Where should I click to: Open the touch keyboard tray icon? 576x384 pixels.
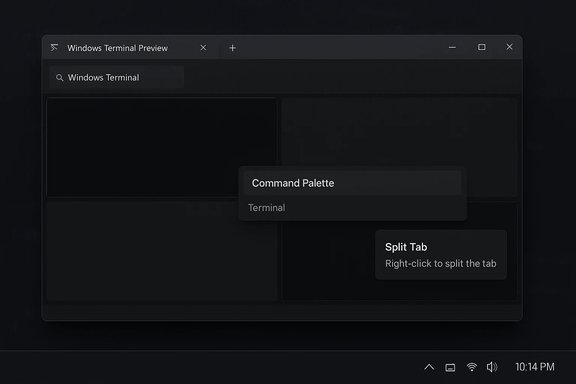[450, 367]
